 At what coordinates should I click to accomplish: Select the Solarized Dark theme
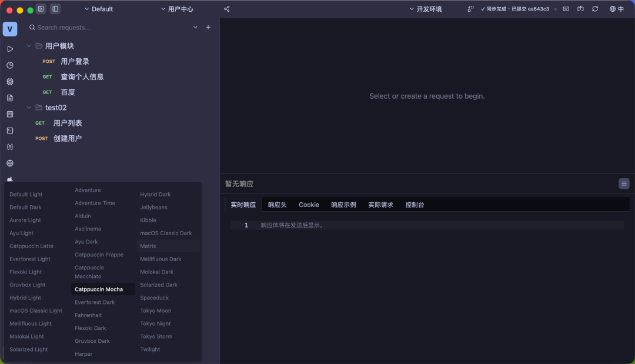click(x=159, y=285)
